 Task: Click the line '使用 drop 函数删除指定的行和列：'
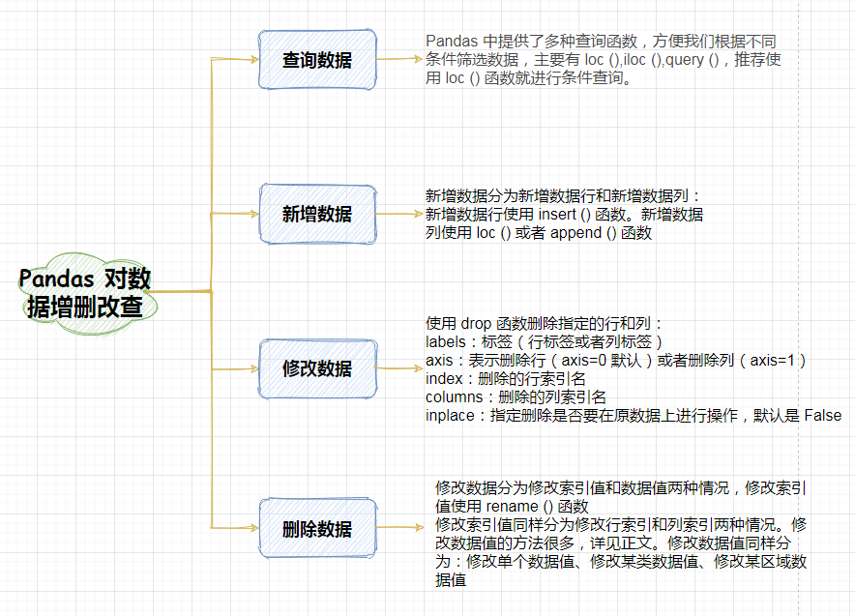(544, 323)
